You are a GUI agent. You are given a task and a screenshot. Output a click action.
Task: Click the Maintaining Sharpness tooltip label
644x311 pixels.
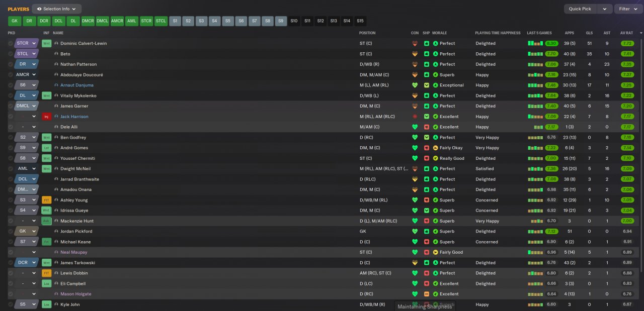[425, 306]
